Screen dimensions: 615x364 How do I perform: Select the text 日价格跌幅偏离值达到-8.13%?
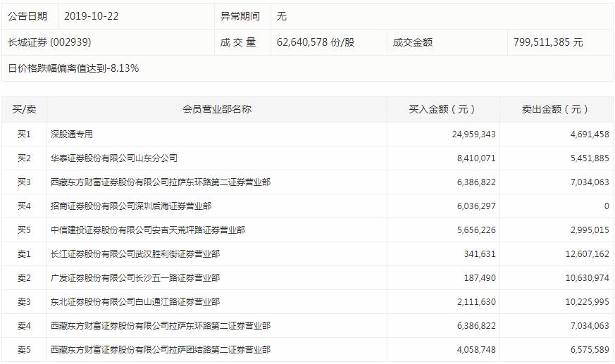pos(73,68)
